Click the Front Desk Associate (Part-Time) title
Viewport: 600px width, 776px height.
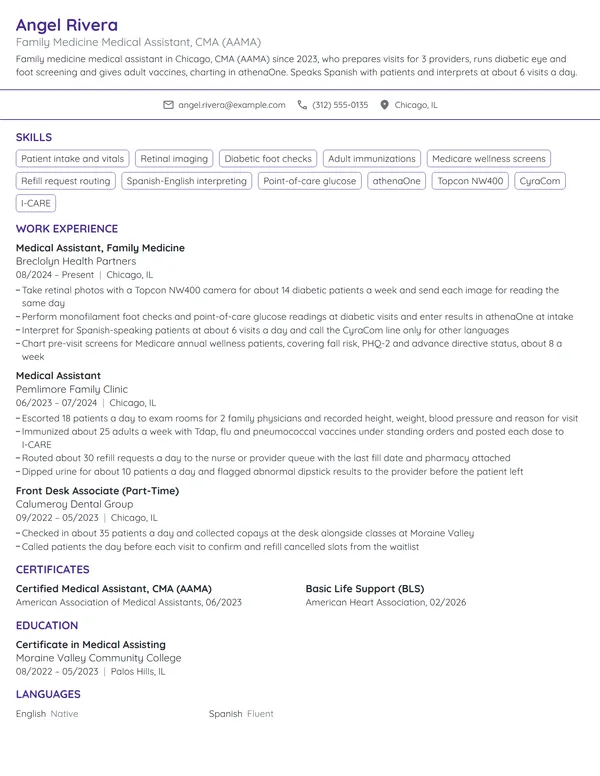pyautogui.click(x=98, y=490)
